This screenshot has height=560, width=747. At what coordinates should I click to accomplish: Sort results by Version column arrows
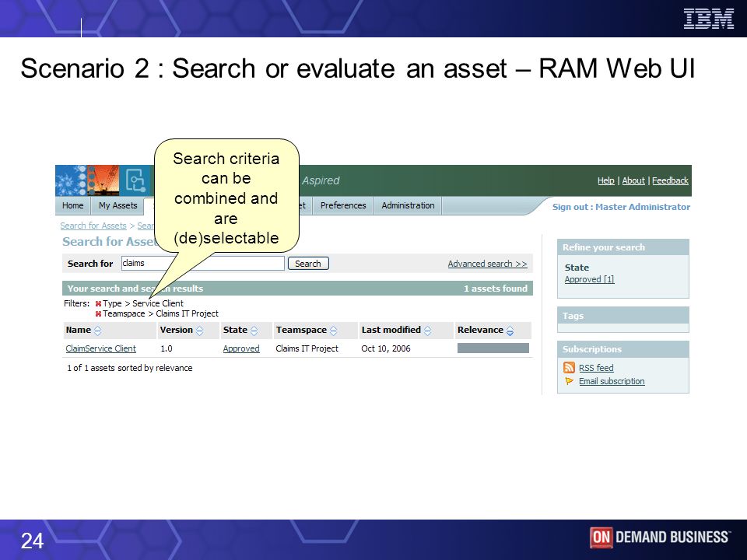[200, 331]
